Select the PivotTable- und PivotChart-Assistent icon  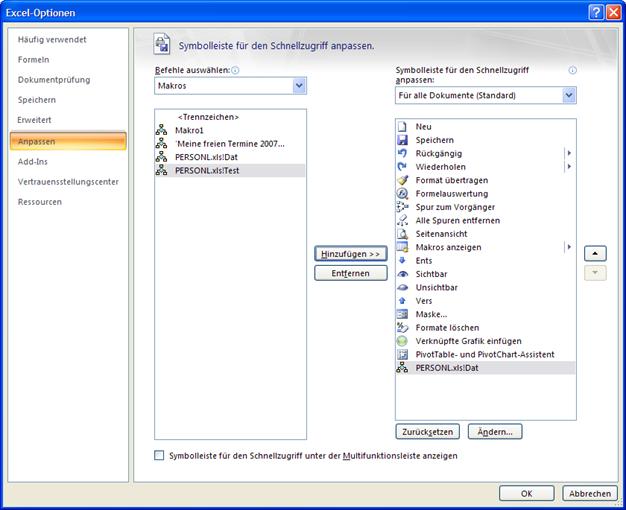[403, 354]
